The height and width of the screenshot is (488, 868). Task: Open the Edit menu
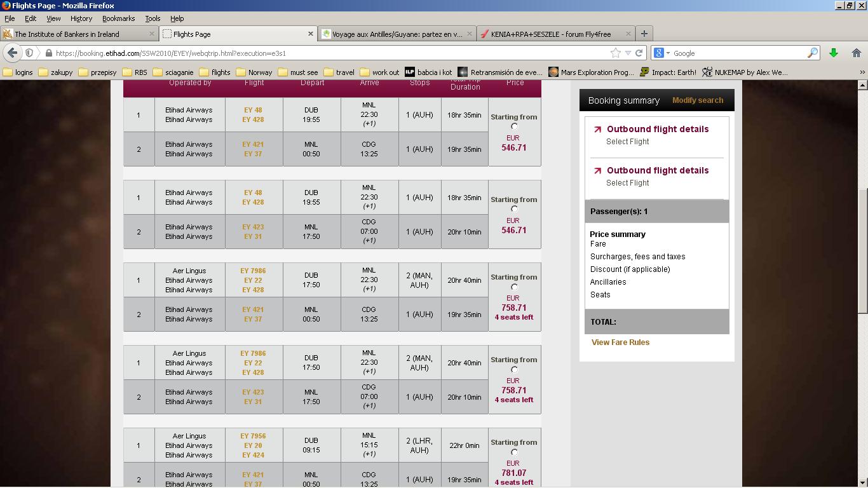click(31, 18)
